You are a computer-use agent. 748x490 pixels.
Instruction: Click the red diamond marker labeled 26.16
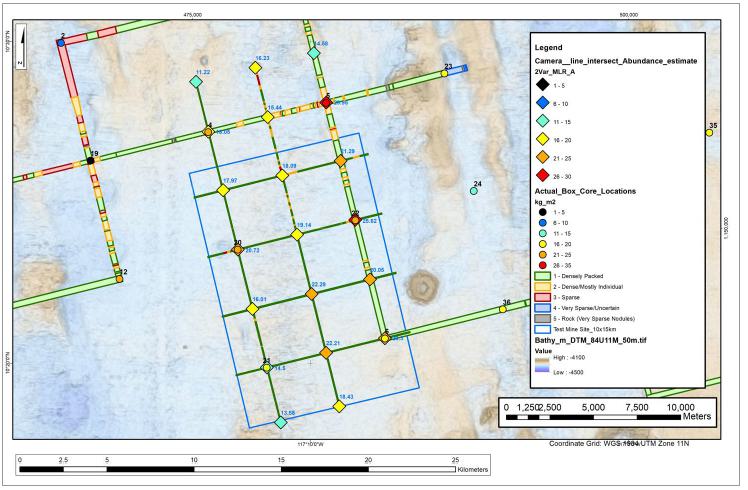[x=326, y=102]
